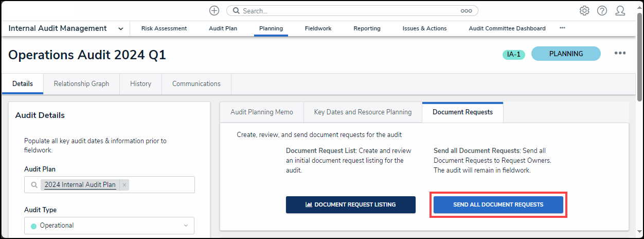Click the page vertical scrollbar

639,57
